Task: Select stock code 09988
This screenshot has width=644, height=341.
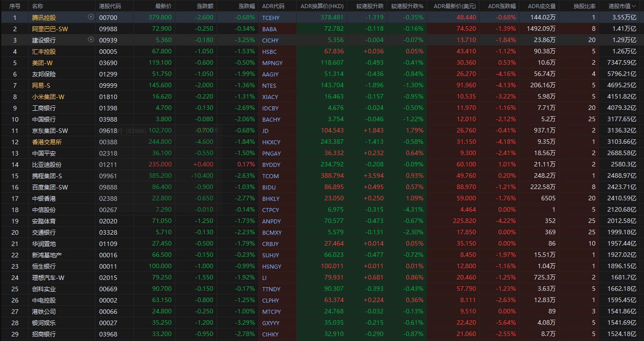Action: (108, 28)
